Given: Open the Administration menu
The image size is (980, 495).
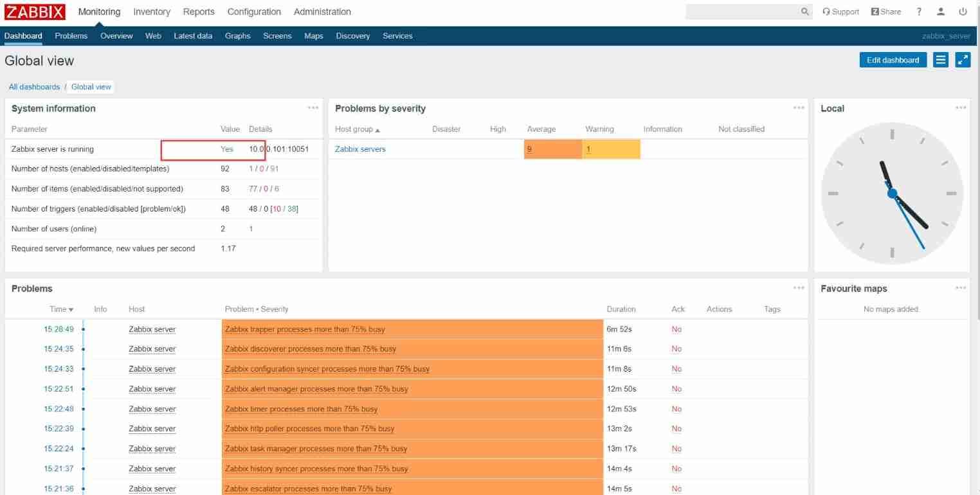Looking at the screenshot, I should pyautogui.click(x=322, y=12).
